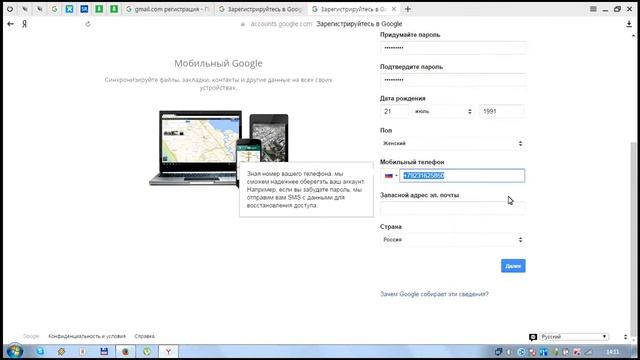The image size is (640, 360).
Task: Open the pinned blue 'X' icon tab
Action: click(69, 9)
